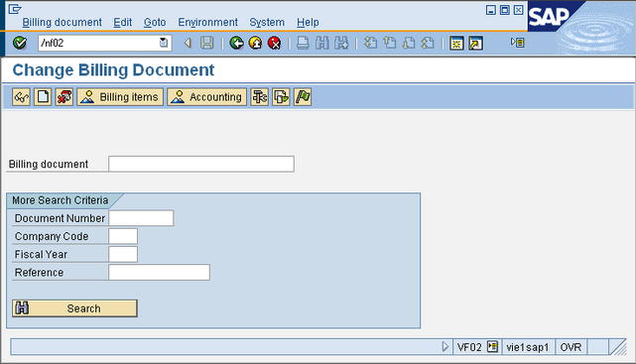Click the yellow Exit icon
This screenshot has height=364, width=636.
(x=256, y=43)
